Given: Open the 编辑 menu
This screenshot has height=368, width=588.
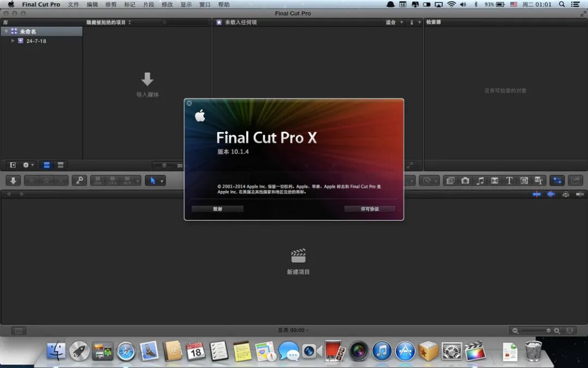Looking at the screenshot, I should (92, 4).
